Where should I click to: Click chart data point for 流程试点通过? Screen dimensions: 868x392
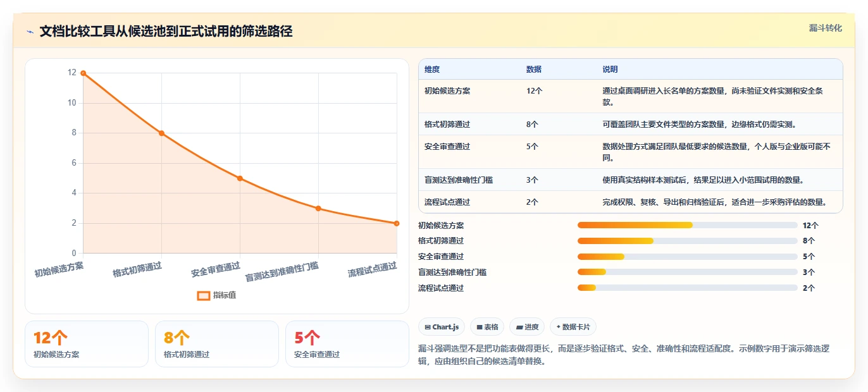397,223
